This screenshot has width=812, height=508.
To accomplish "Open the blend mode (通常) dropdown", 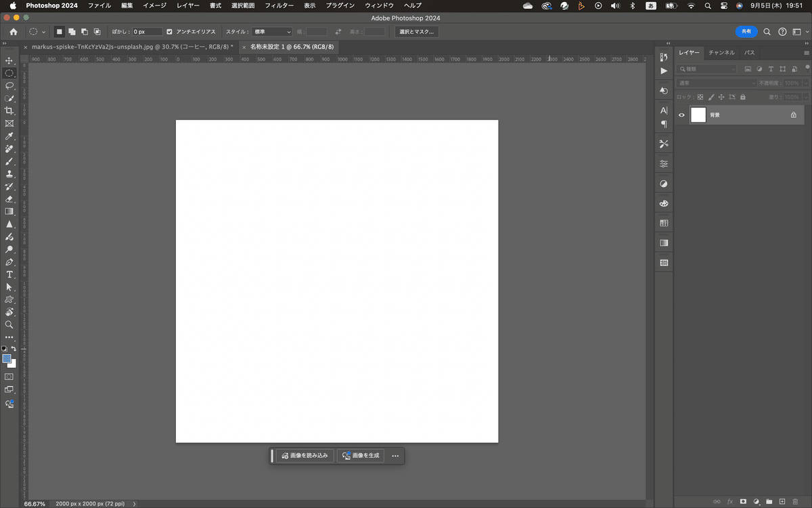I will coord(717,83).
